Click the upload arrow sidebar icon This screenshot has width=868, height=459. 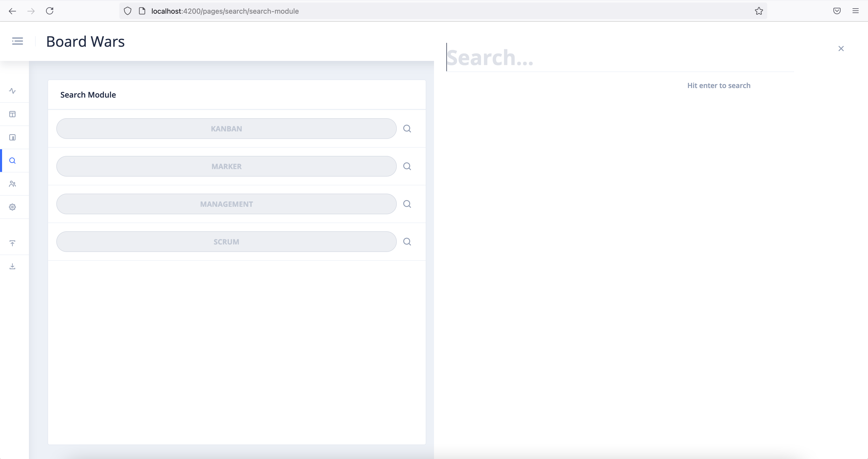tap(12, 243)
